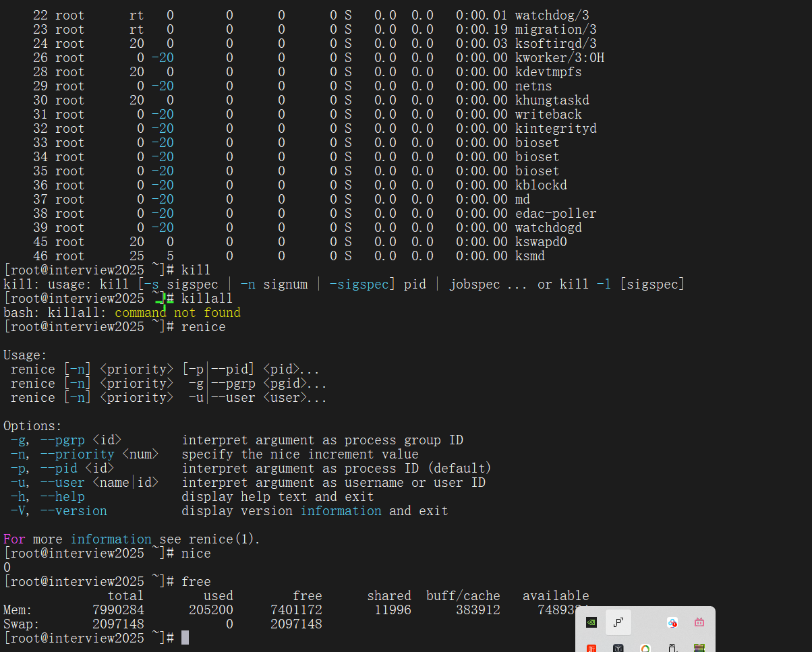Viewport: 812px width, 652px height.
Task: Click the "-p, --pid <id>" option
Action: 62,469
